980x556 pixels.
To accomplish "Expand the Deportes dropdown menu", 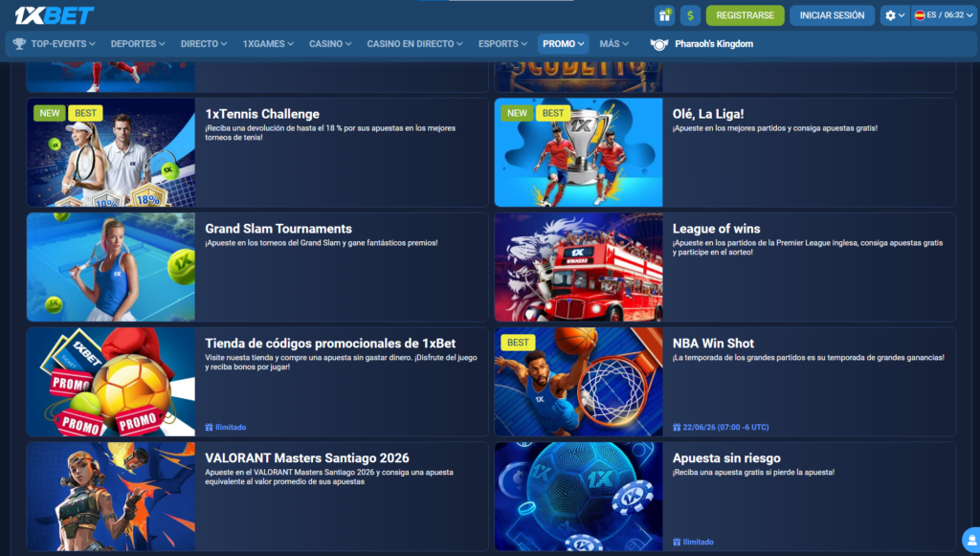I will [138, 44].
